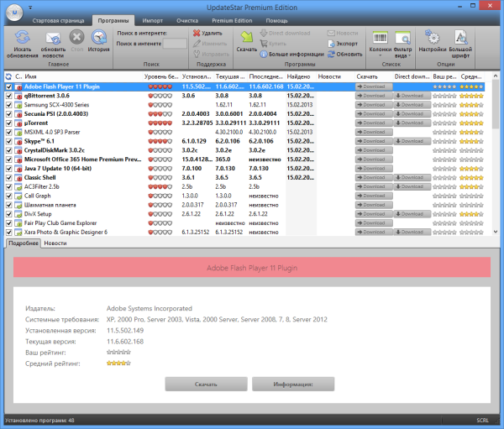Toggle the Skype 6.1 checkbox
Screen dimensions: 504x429
9,141
